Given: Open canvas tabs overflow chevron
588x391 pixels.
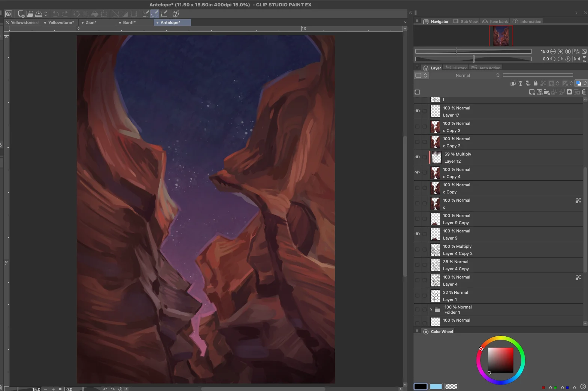Looking at the screenshot, I should click(405, 22).
